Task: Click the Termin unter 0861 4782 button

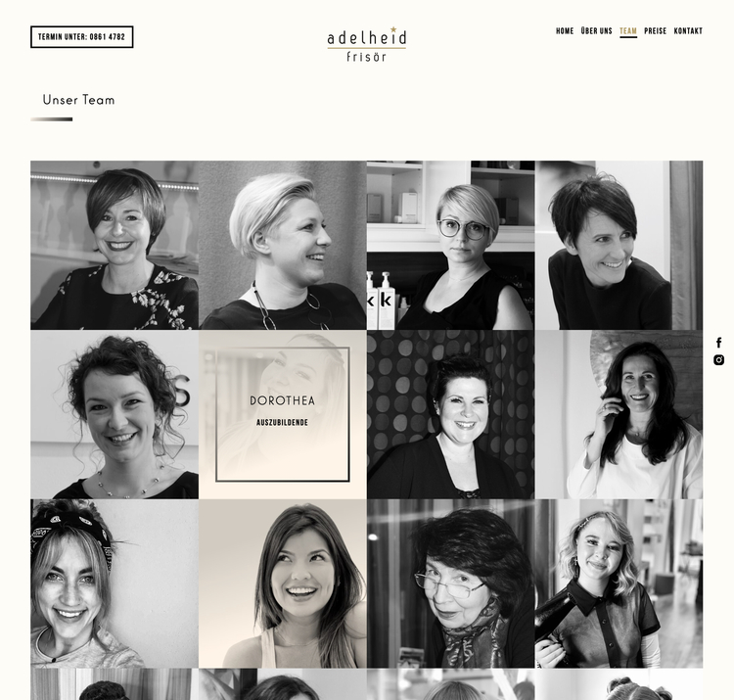Action: 82,37
